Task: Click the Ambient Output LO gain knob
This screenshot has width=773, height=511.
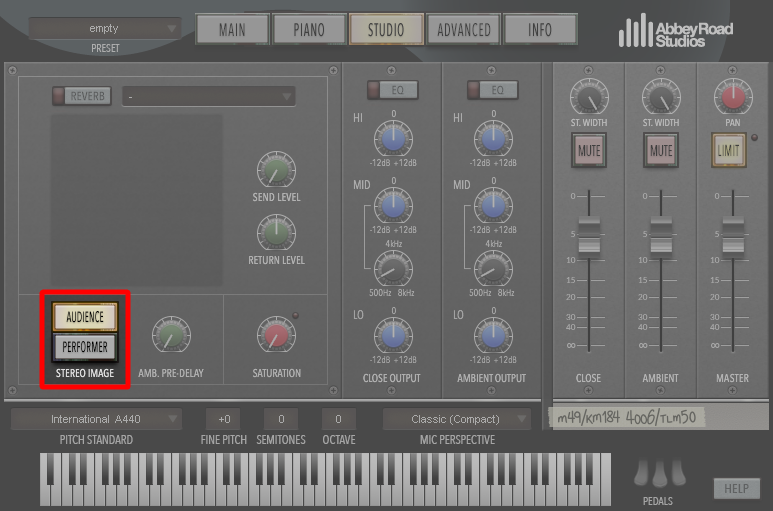Action: point(493,336)
